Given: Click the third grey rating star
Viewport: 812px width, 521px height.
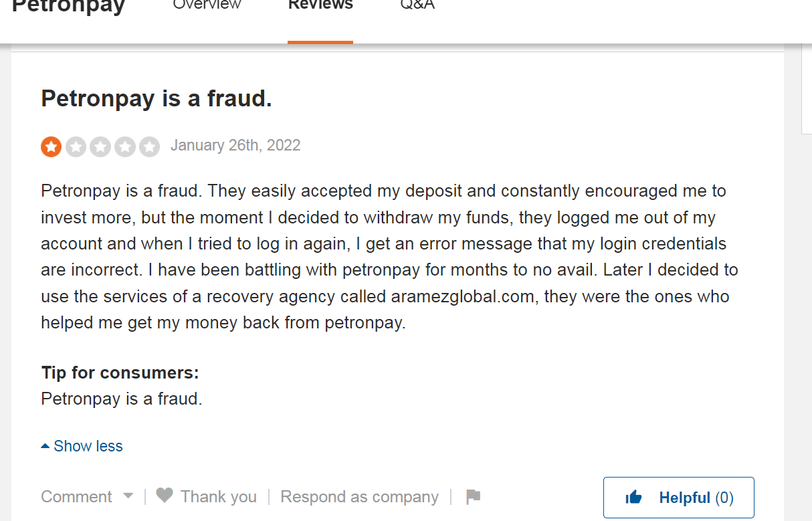Looking at the screenshot, I should coord(100,146).
